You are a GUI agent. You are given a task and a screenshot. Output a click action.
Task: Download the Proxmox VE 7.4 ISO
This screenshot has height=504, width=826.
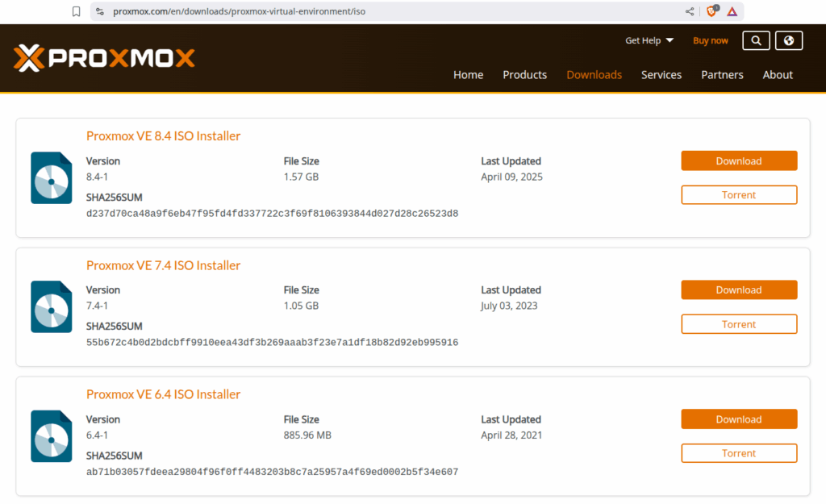(x=739, y=290)
